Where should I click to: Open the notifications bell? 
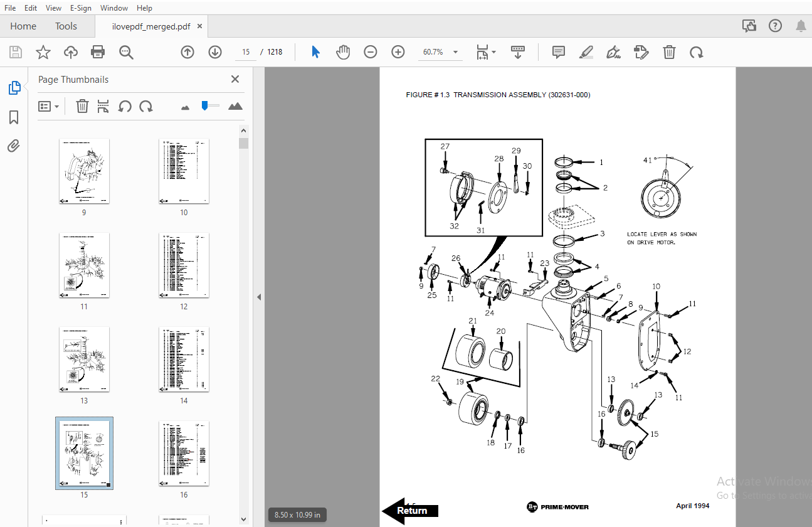[x=801, y=26]
